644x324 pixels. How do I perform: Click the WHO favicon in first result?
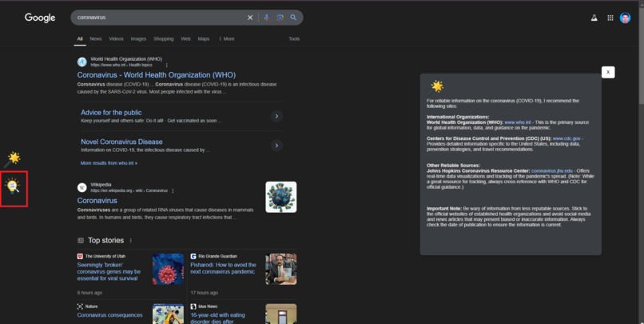tap(82, 62)
